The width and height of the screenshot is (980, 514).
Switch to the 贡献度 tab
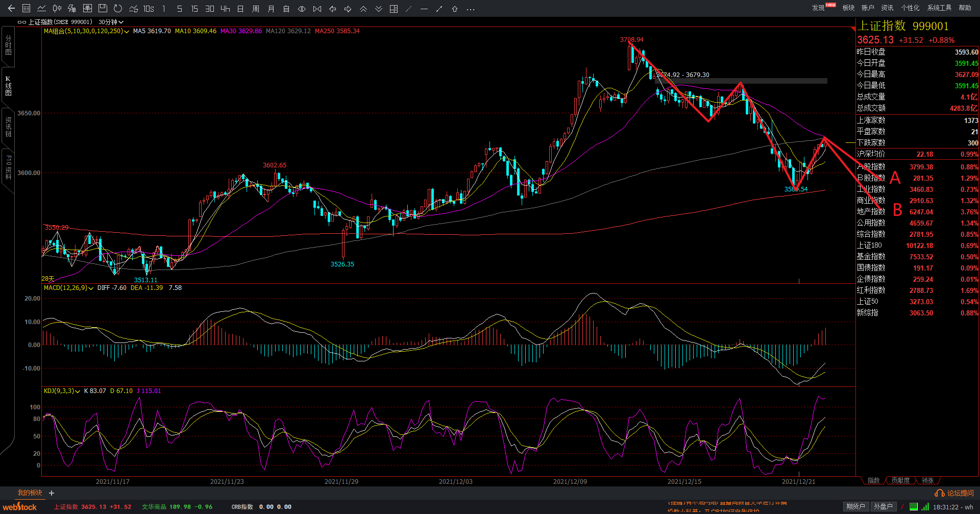(900, 480)
